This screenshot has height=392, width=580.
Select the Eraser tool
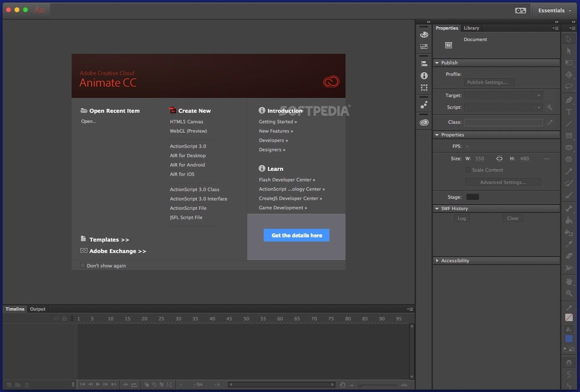click(569, 256)
